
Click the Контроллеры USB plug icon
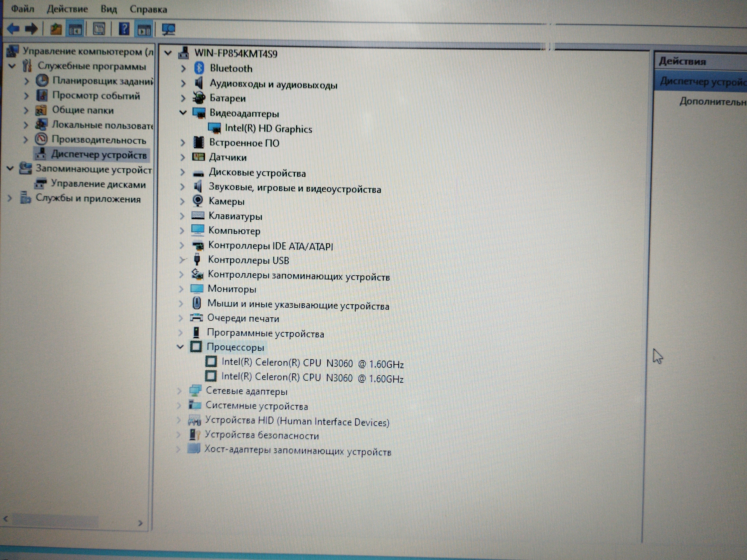pyautogui.click(x=197, y=259)
